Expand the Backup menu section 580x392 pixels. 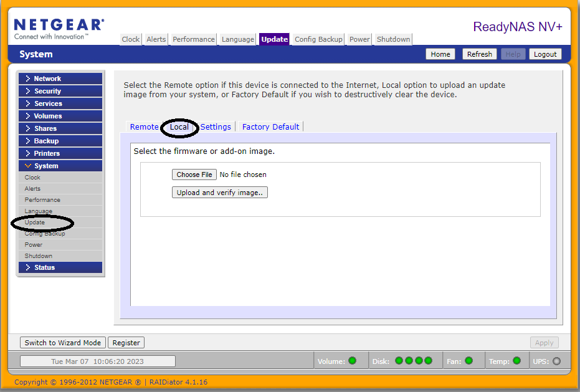(60, 141)
